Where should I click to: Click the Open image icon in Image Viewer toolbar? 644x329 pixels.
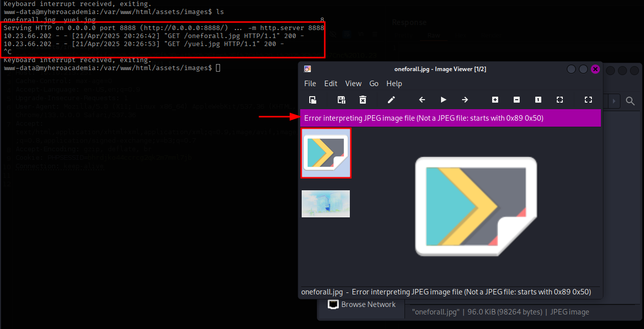(x=312, y=100)
